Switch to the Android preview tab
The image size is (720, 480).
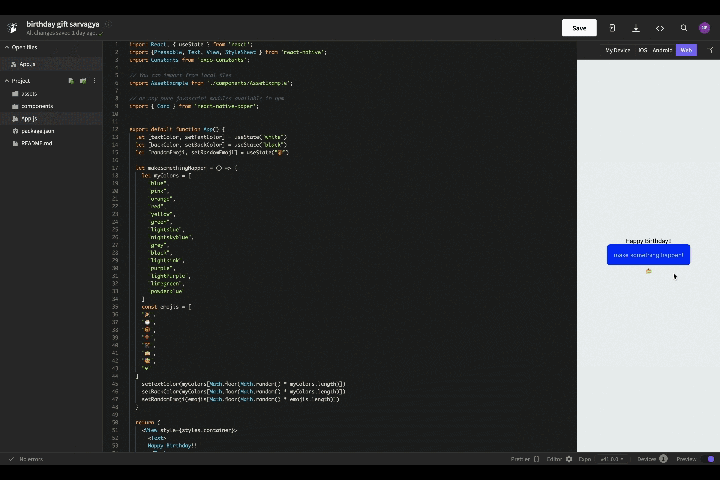(662, 50)
